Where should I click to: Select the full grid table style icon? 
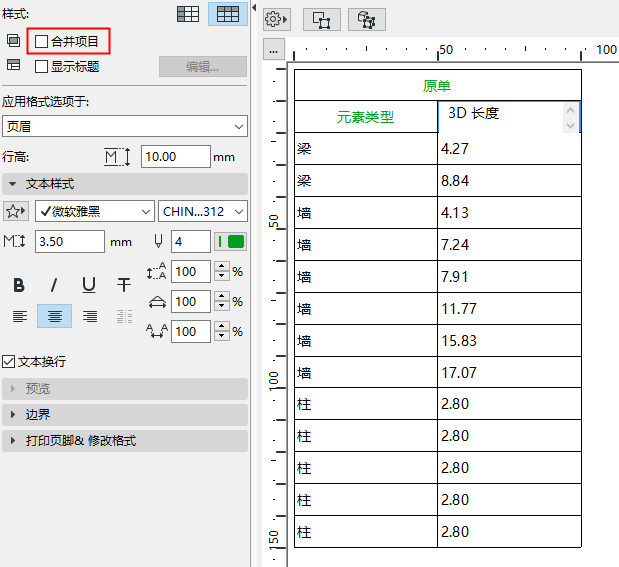pyautogui.click(x=228, y=14)
